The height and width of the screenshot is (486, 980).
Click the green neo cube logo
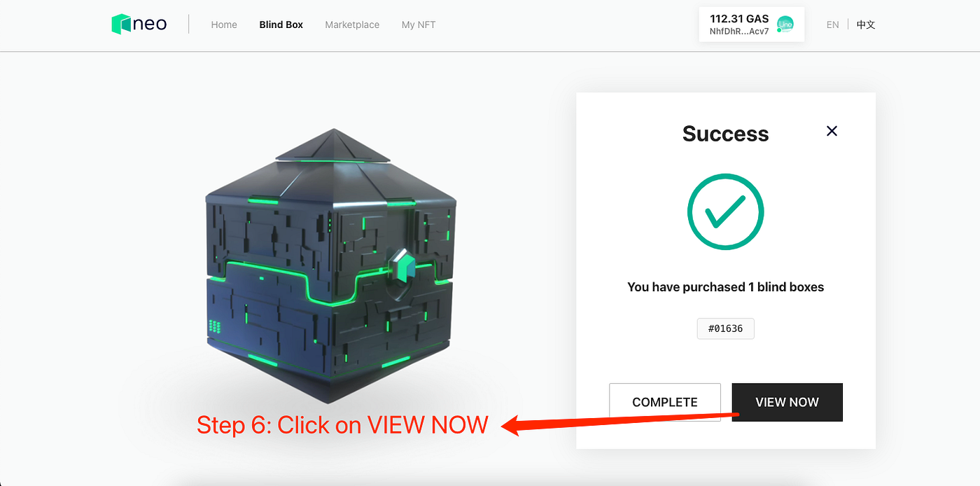[122, 25]
